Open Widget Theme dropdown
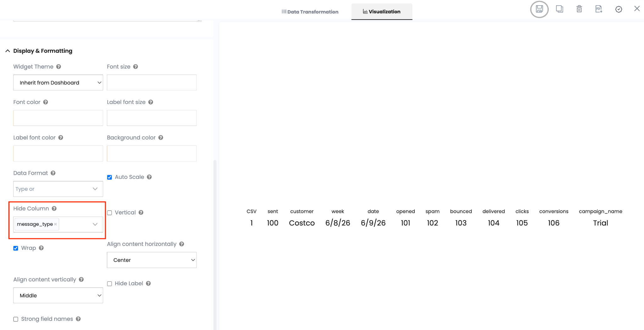 pyautogui.click(x=58, y=82)
